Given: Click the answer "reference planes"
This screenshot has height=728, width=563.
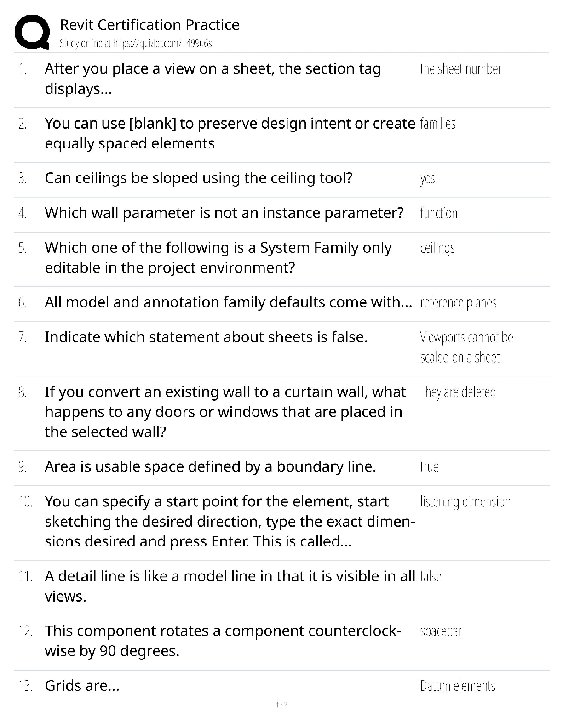Looking at the screenshot, I should pyautogui.click(x=458, y=302).
